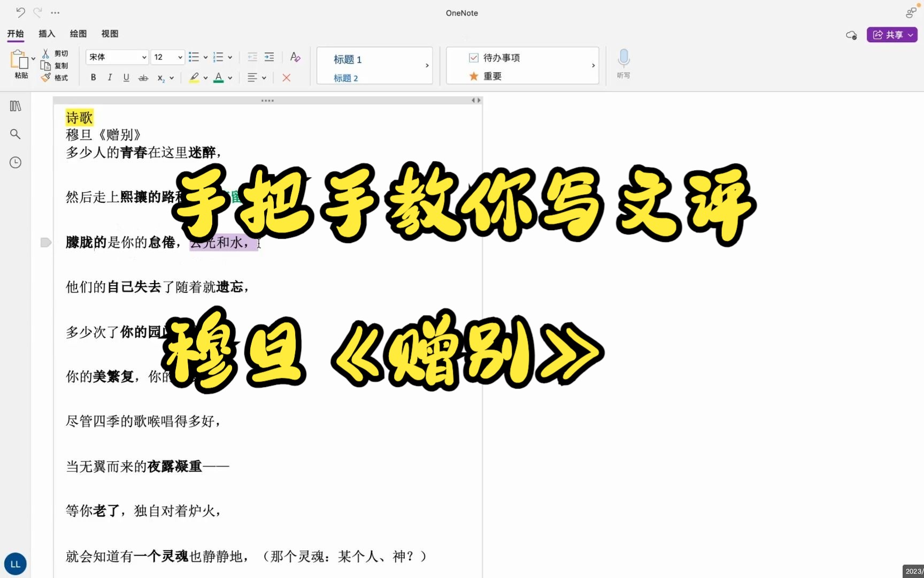Switch to the 开始 ribbon tab
924x578 pixels.
click(x=16, y=34)
